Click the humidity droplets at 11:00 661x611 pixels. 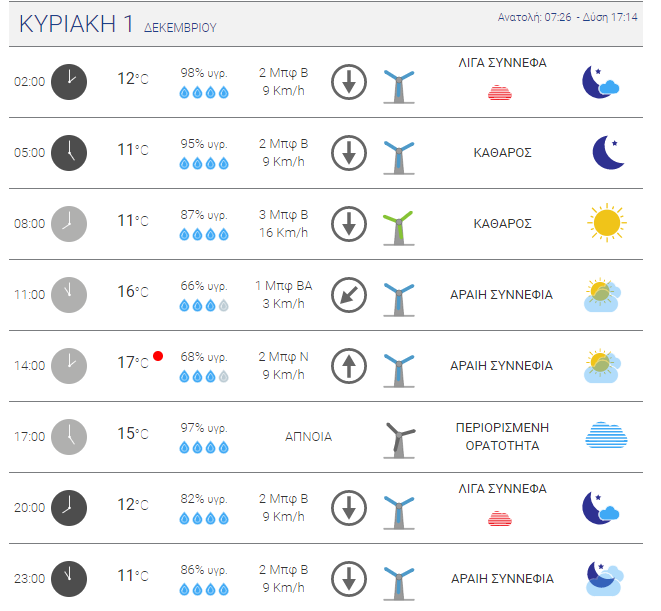[203, 306]
